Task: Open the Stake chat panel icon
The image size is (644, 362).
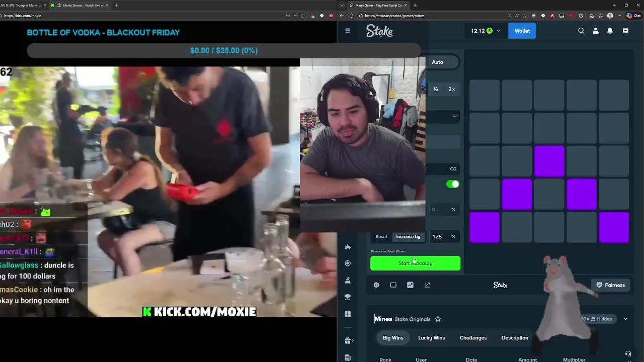Action: tap(625, 31)
